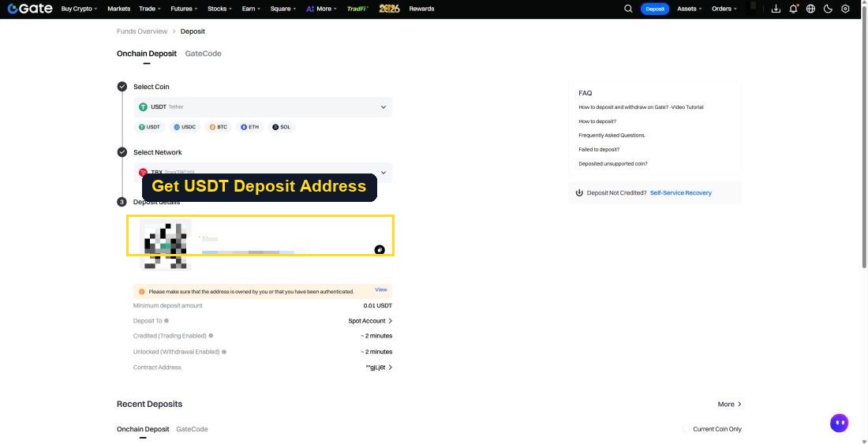Viewport: 868px width, 444px height.
Task: Select Onchain Deposit under Recent Deposits
Action: click(143, 429)
